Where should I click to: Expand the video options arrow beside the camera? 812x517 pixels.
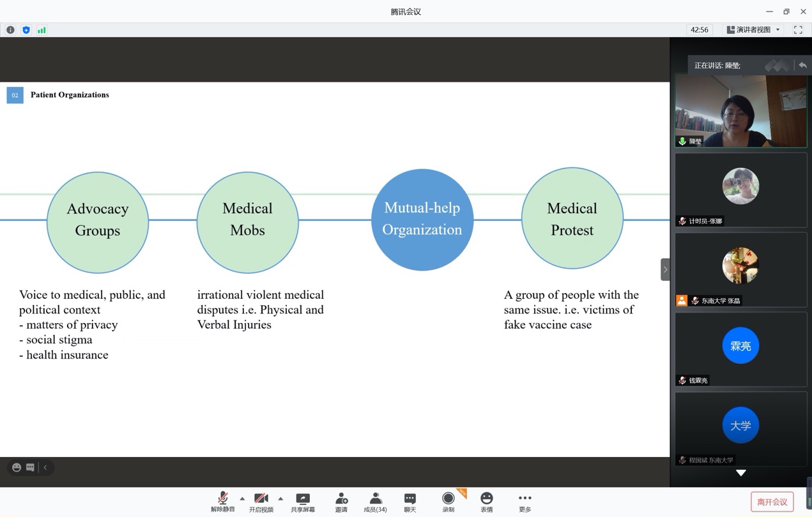[280, 498]
